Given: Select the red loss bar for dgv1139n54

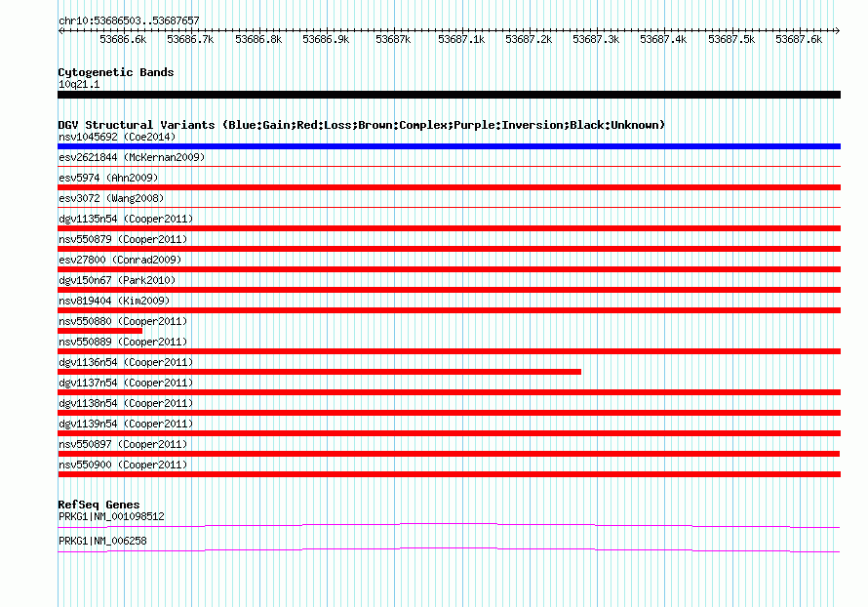Looking at the screenshot, I should 449,433.
